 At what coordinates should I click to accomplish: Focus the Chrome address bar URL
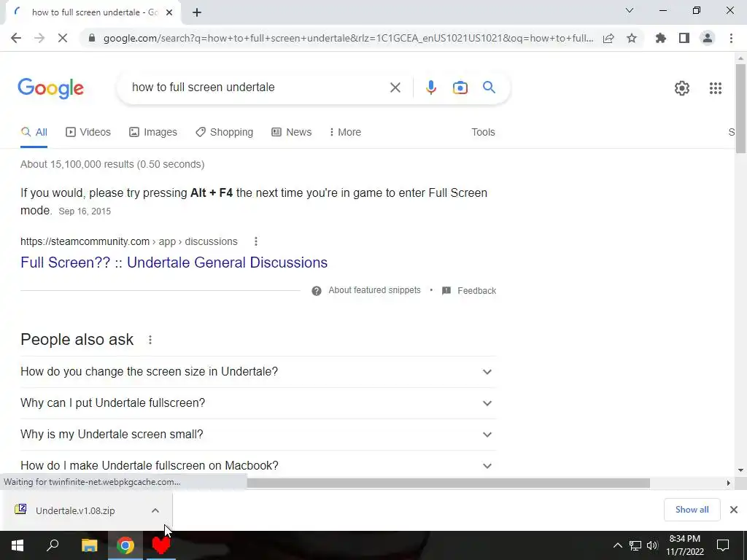coord(348,38)
